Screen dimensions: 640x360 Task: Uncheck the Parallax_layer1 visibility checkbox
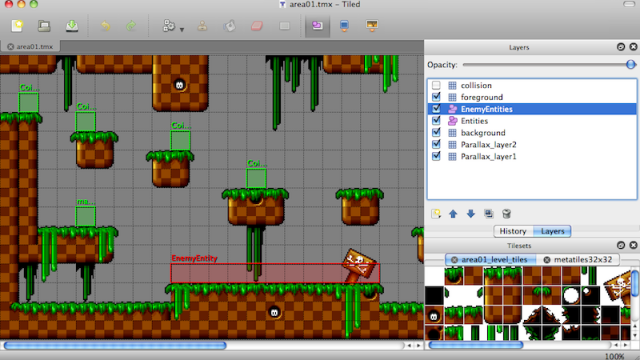pyautogui.click(x=436, y=156)
